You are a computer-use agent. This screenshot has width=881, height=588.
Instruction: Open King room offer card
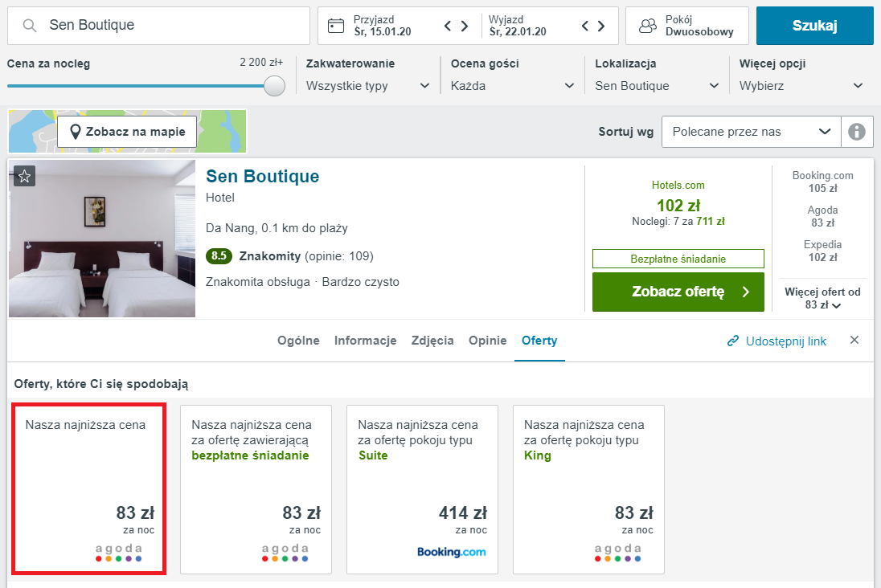[x=589, y=489]
